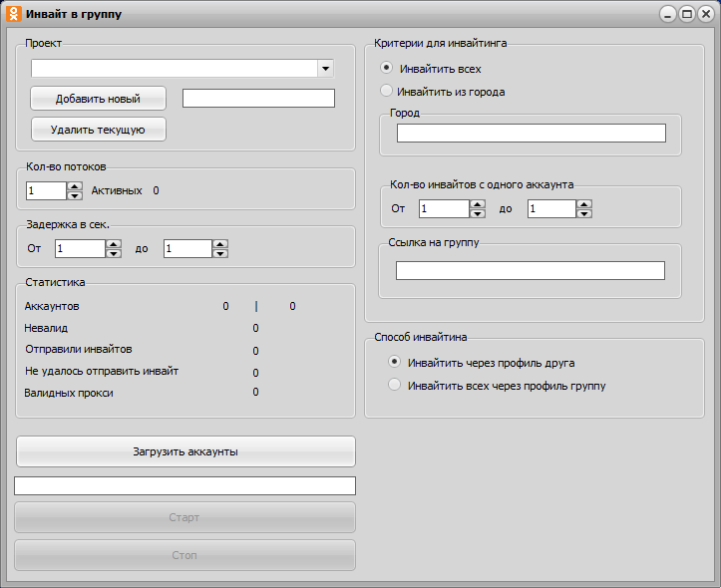Decrease invites-per-account 'до' spinner value
This screenshot has width=721, height=588.
584,213
